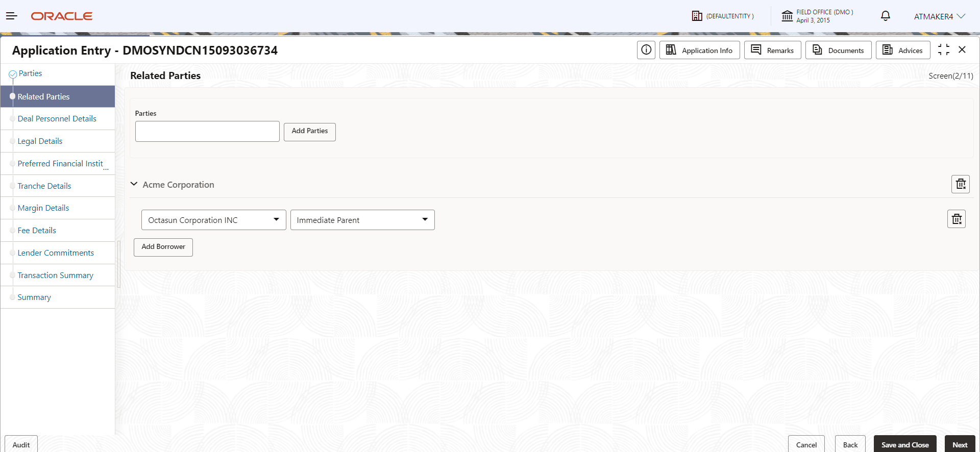Open the Octasun Corporation INC dropdown
The height and width of the screenshot is (452, 980).
point(214,220)
